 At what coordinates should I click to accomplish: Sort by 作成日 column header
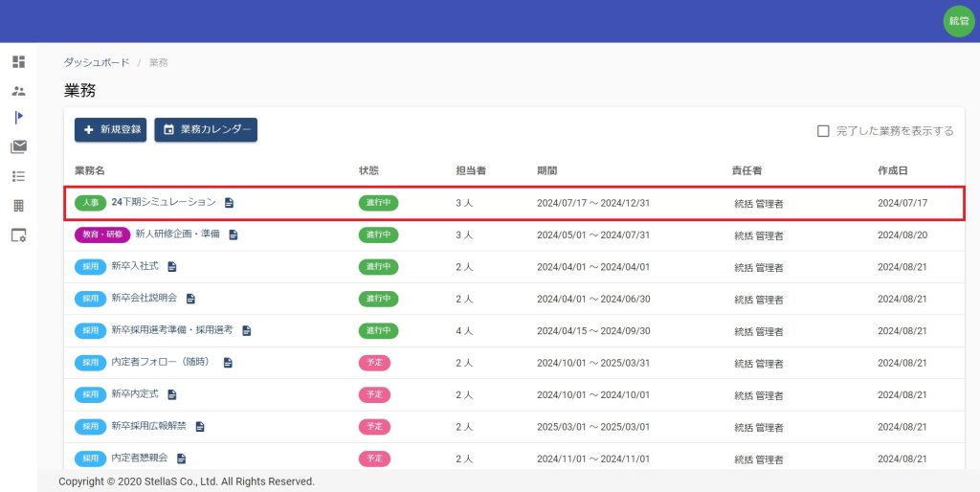[x=893, y=170]
